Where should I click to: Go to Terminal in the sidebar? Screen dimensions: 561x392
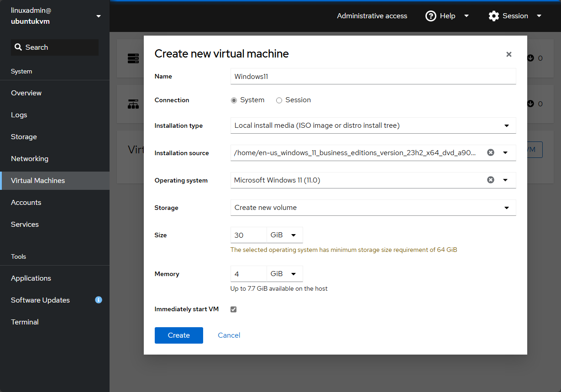click(x=25, y=322)
